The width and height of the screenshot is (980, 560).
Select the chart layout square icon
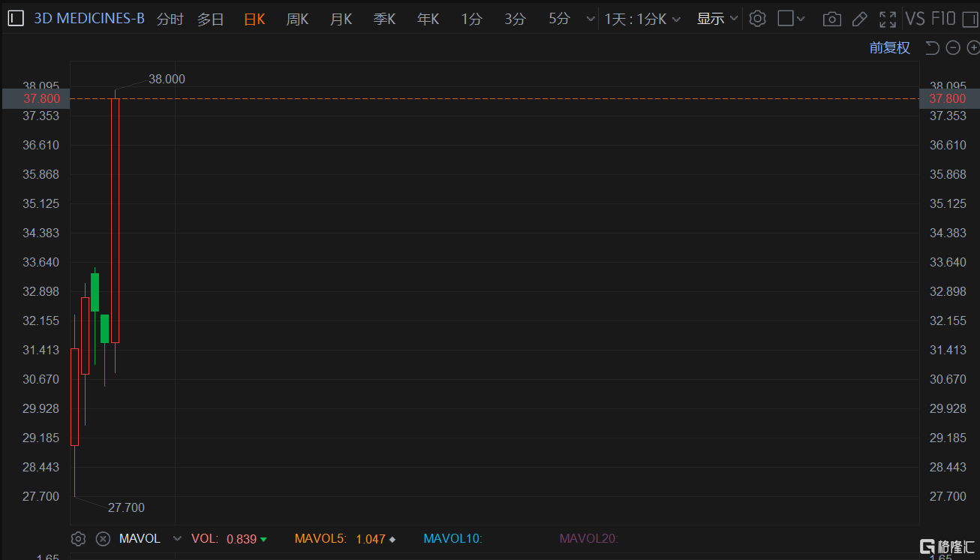[x=786, y=19]
